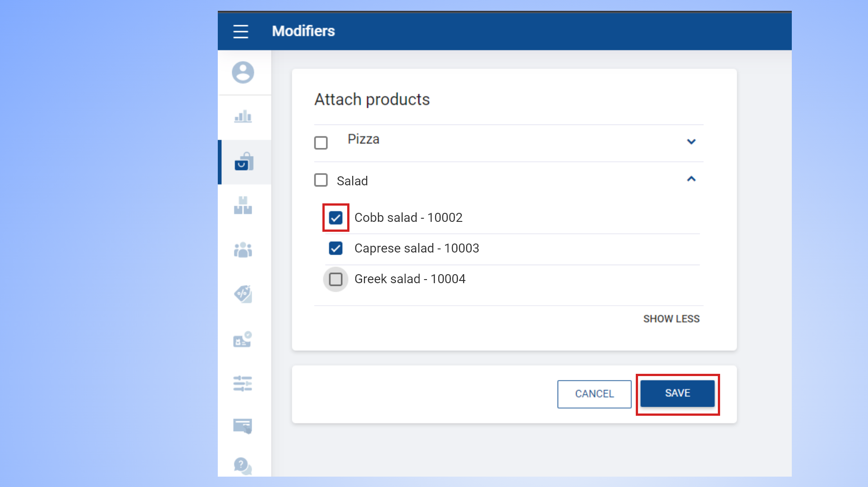Screen dimensions: 868x487
Task: Open the bar chart statistics icon
Action: click(243, 117)
